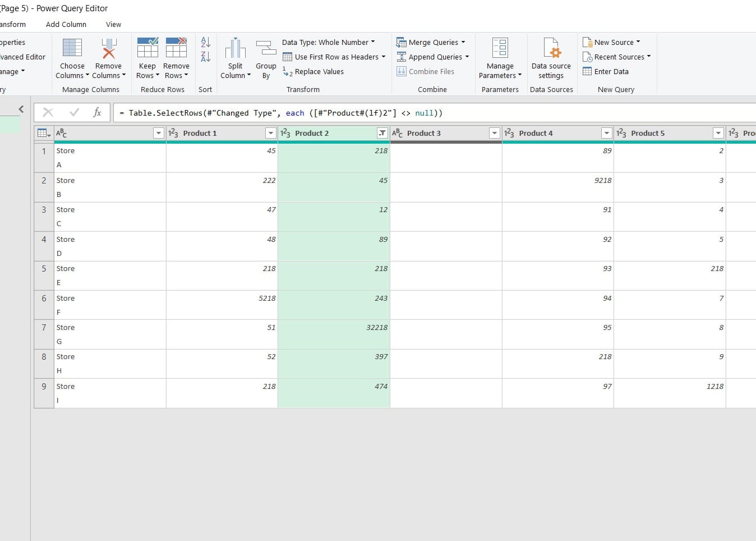756x541 pixels.
Task: Confirm formula with checkmark icon
Action: (x=74, y=113)
